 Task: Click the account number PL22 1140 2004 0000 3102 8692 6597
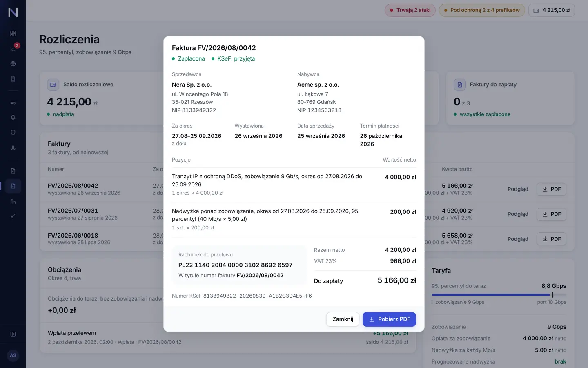point(235,265)
